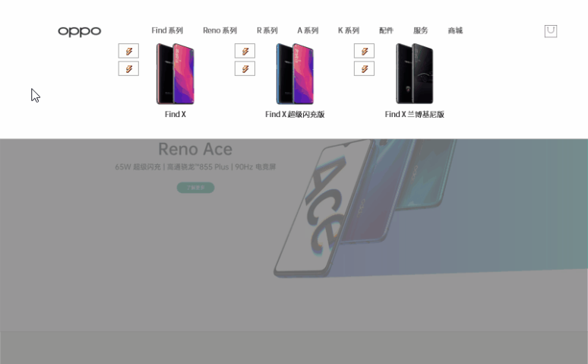This screenshot has height=364, width=588.
Task: Click upper lightning icon beside Find X 兰博基尼版
Action: coord(364,51)
